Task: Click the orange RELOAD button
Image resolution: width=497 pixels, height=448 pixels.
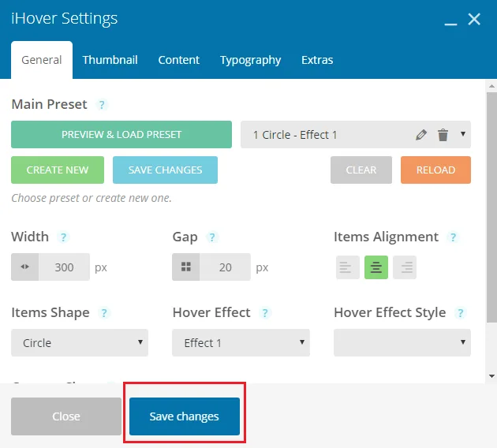Action: [x=435, y=170]
